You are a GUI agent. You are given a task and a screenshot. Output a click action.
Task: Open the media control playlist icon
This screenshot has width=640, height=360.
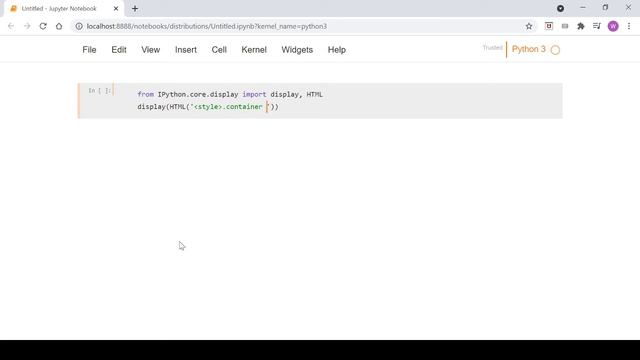(597, 26)
